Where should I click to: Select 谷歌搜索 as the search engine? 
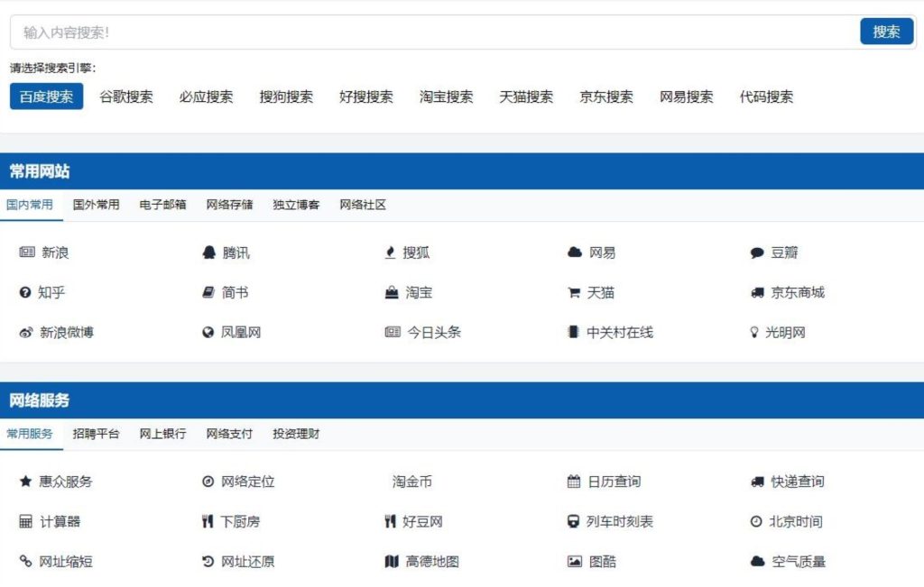click(126, 96)
